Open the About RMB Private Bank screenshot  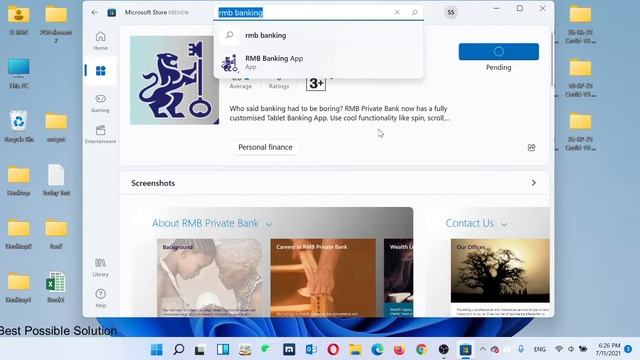point(272,262)
